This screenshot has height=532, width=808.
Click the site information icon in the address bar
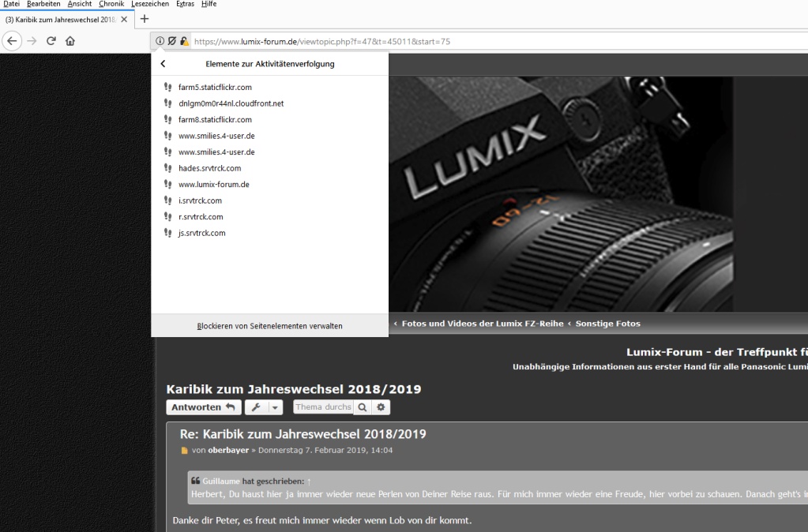(160, 41)
